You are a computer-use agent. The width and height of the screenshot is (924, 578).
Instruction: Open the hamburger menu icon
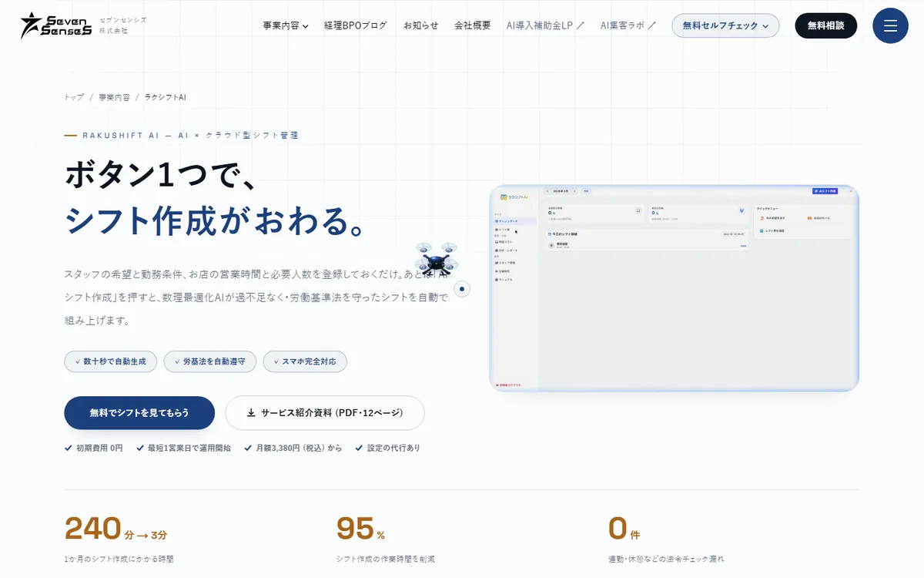pos(890,25)
